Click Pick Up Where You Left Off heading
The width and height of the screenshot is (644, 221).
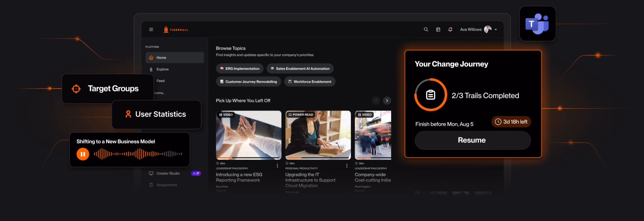[x=243, y=101]
